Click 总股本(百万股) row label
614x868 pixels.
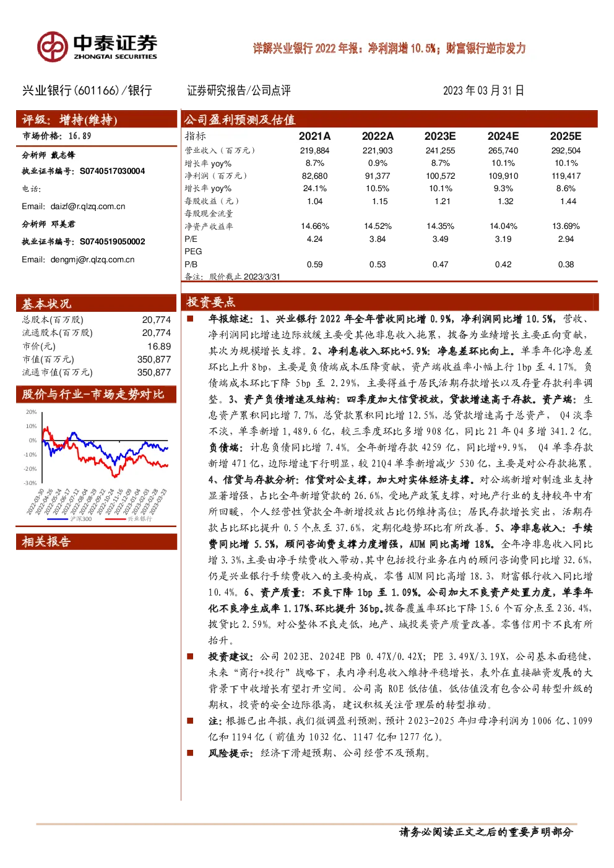(53, 320)
